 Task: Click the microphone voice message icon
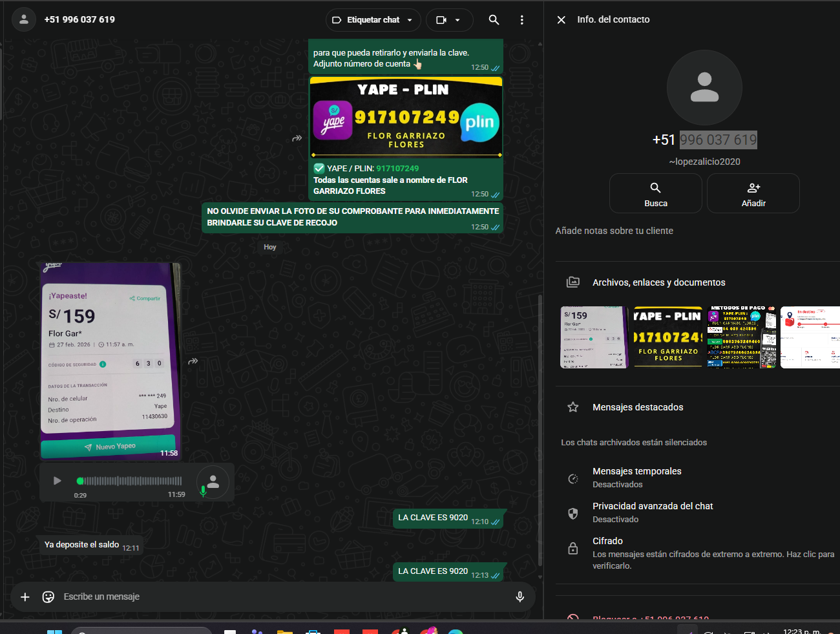point(520,597)
